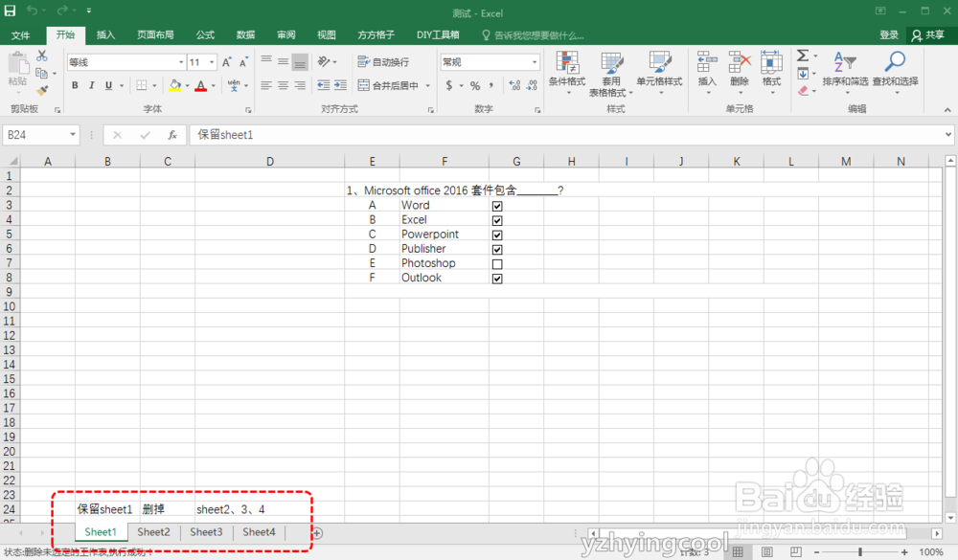Open the font size dropdown
This screenshot has height=560, width=958.
tap(212, 62)
